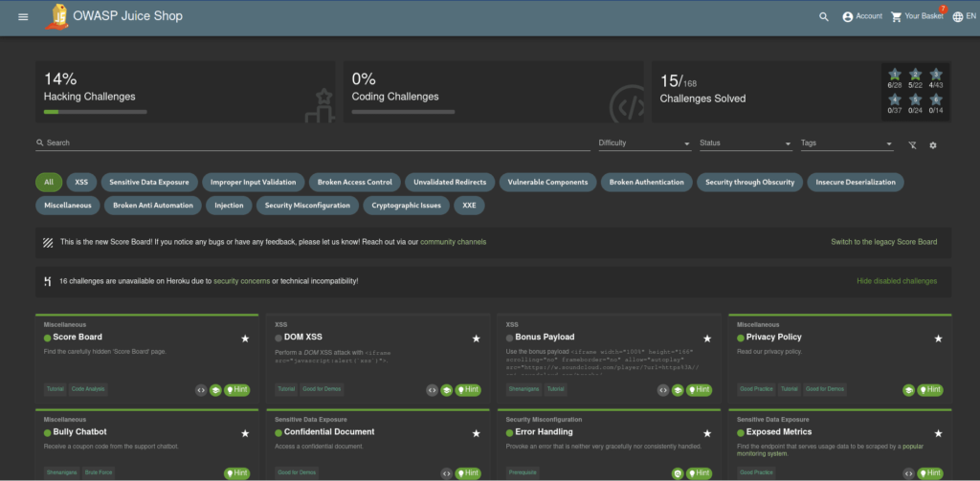Open the Account menu
Image resolution: width=980 pixels, height=481 pixels.
[861, 16]
